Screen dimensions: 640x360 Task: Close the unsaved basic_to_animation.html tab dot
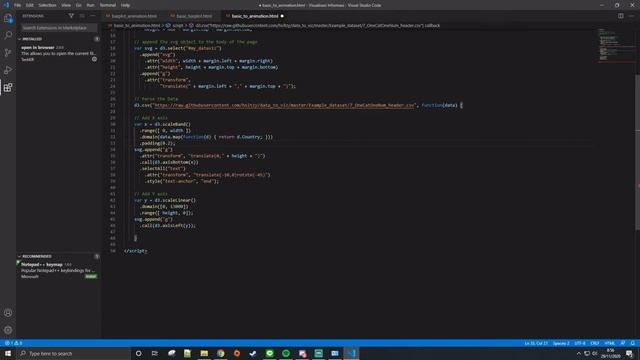[x=282, y=16]
